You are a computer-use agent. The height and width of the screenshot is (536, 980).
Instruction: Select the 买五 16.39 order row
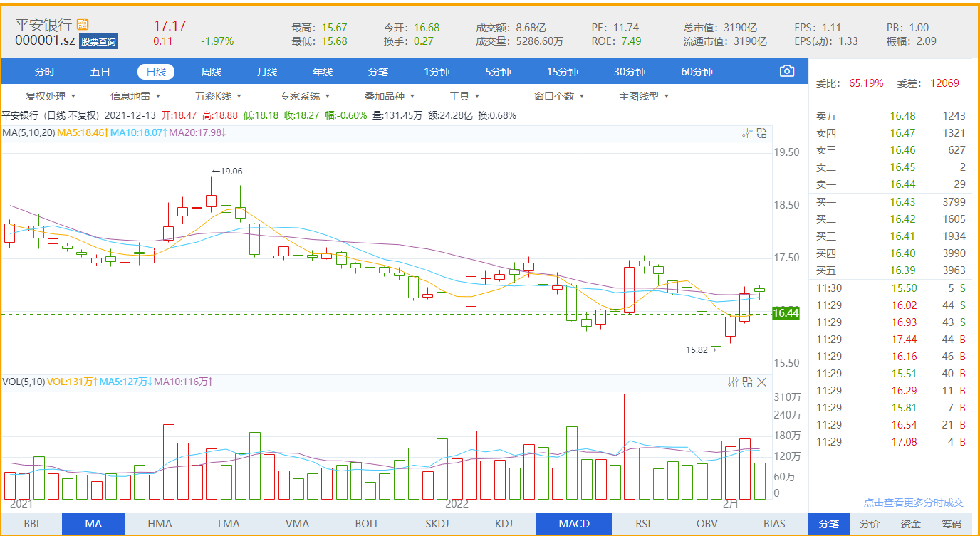tap(890, 270)
